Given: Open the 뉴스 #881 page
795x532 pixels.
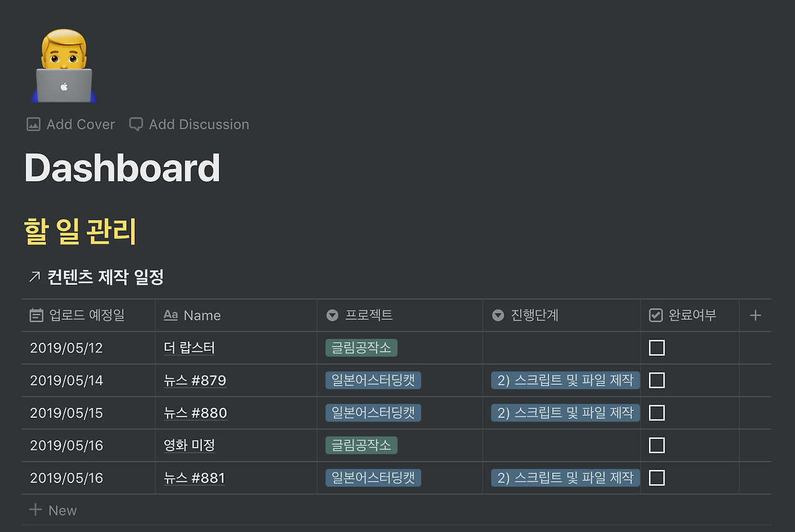Looking at the screenshot, I should click(194, 478).
